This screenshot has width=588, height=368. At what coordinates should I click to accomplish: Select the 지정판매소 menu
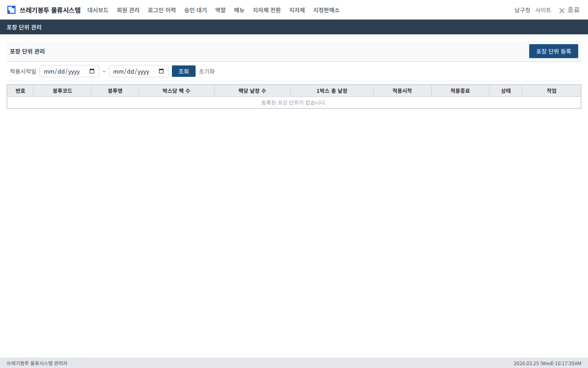pos(326,10)
